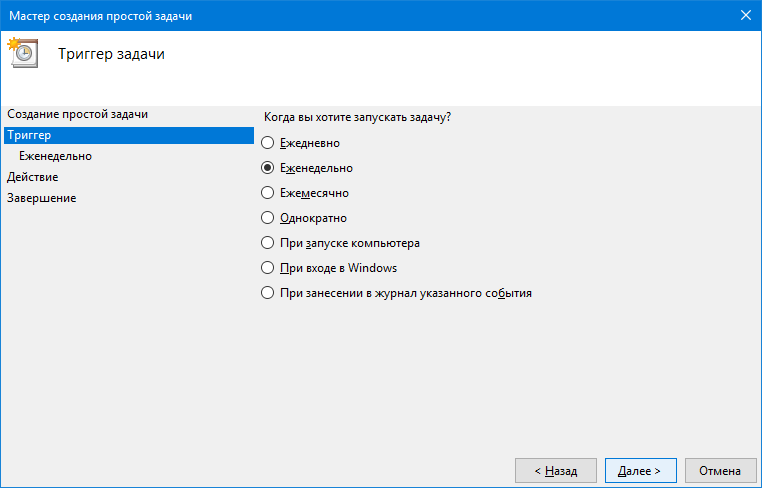Click the Еженедельно sub-step in sidebar

55,156
